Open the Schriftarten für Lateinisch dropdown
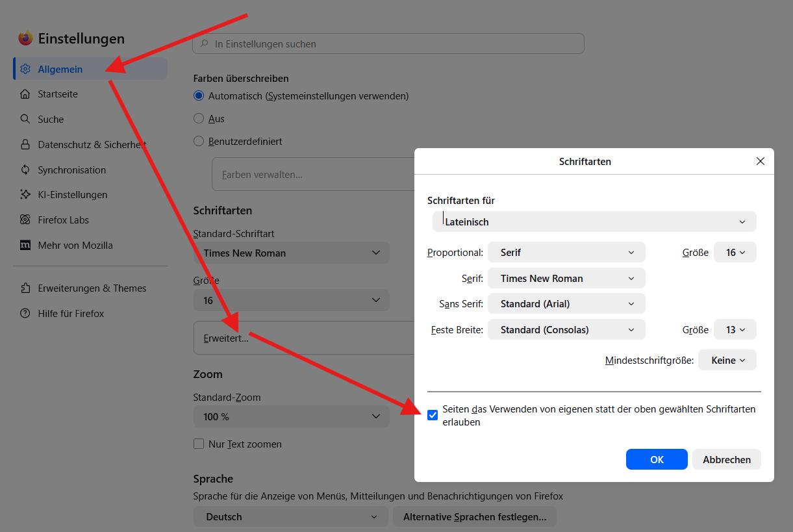Screen dimensions: 793x532 click(x=594, y=222)
